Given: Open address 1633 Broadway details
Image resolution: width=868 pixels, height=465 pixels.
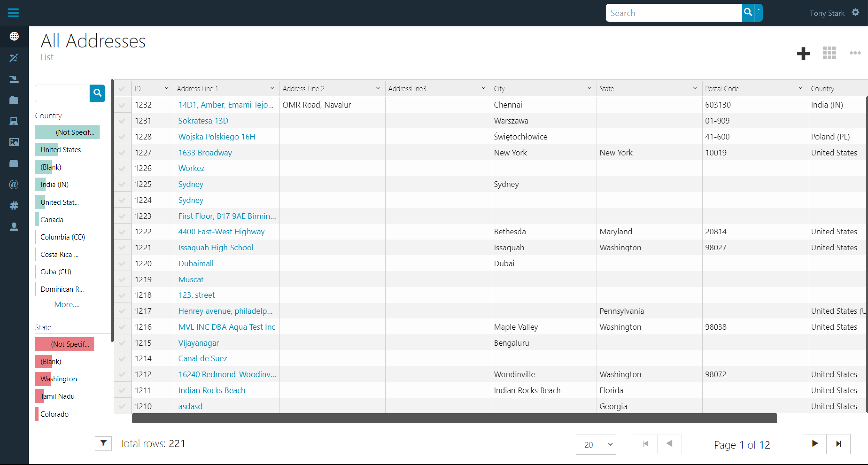Looking at the screenshot, I should (x=205, y=152).
